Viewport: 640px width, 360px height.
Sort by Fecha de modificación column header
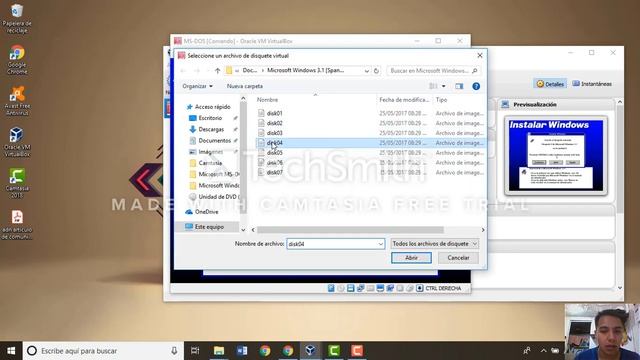pos(404,100)
